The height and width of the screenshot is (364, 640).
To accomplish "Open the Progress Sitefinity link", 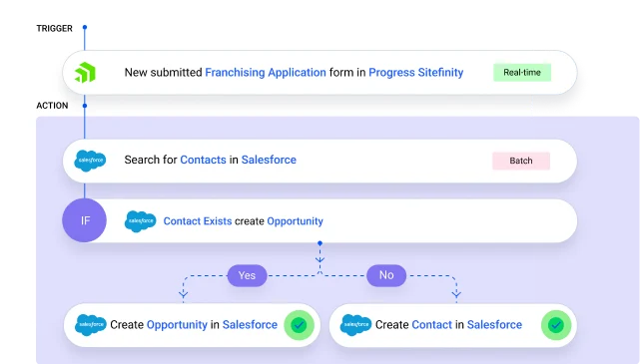I will (416, 73).
